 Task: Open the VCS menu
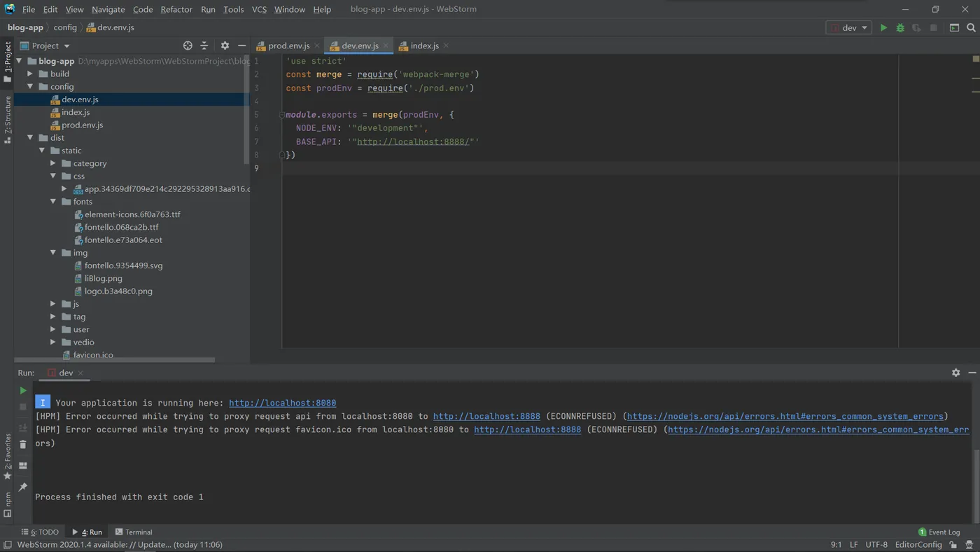[x=259, y=9]
